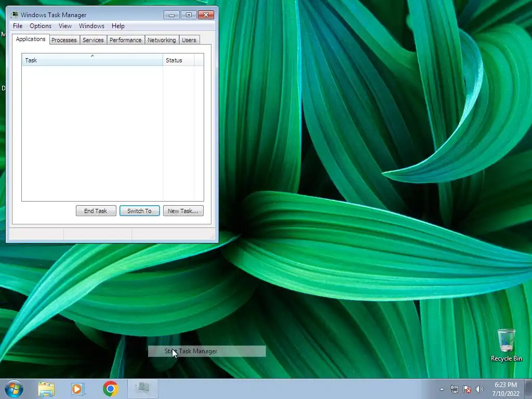Select the Applications tab

click(x=31, y=39)
